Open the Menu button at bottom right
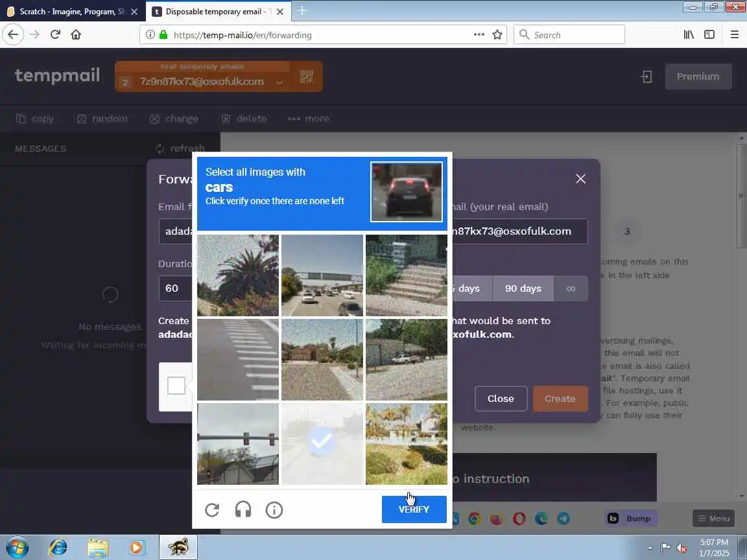Image resolution: width=747 pixels, height=560 pixels. [x=713, y=519]
